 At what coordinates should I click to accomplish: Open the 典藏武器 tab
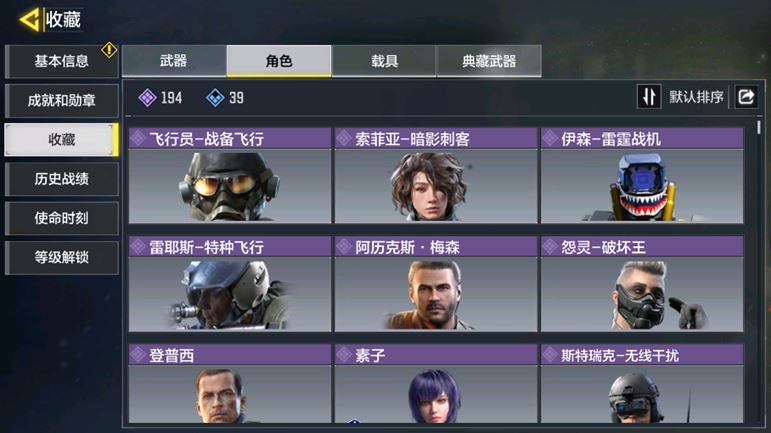[489, 61]
